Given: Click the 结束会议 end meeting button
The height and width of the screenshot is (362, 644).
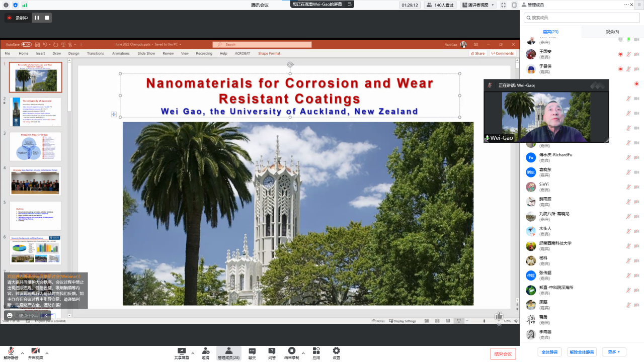Looking at the screenshot, I should pyautogui.click(x=503, y=354).
